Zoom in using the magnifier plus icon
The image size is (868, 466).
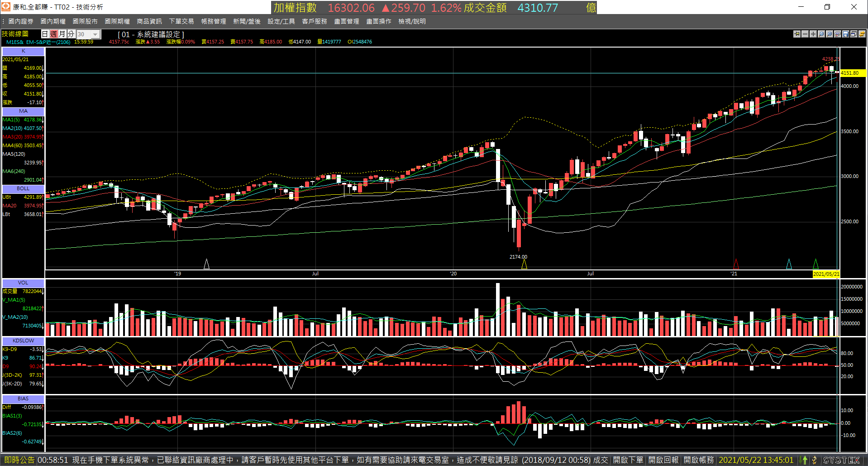[830, 34]
